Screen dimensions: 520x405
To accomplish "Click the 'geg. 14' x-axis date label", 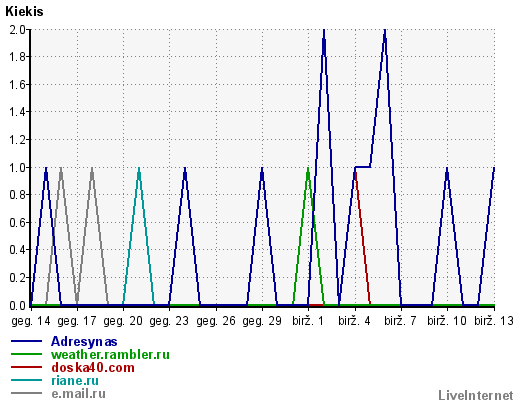I will [31, 321].
